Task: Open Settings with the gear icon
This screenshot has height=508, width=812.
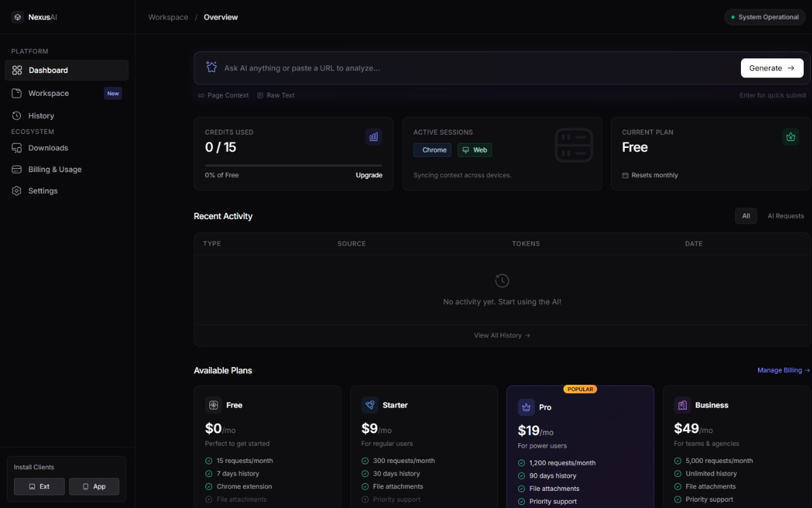Action: coord(16,190)
